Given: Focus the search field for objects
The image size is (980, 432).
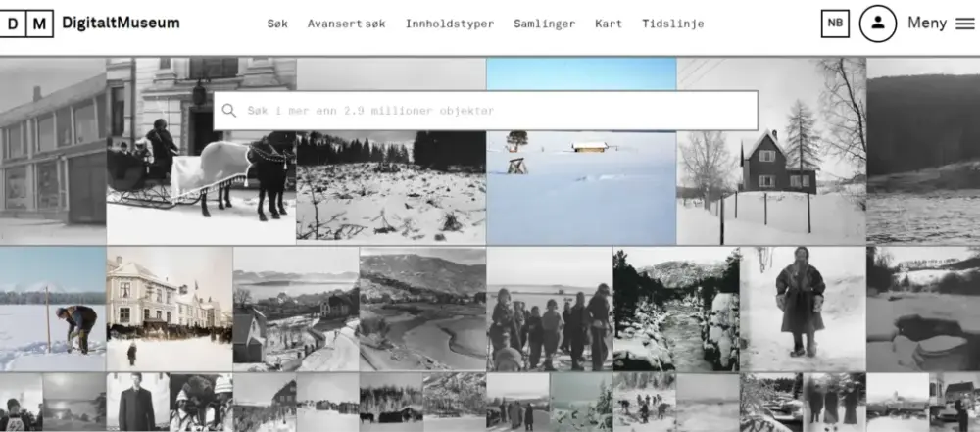Looking at the screenshot, I should [x=490, y=111].
